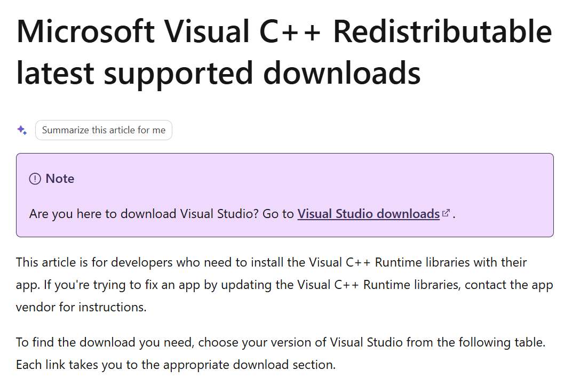Click the paragraph starting 'This article is for developers'
This screenshot has width=588, height=386.
pos(284,285)
